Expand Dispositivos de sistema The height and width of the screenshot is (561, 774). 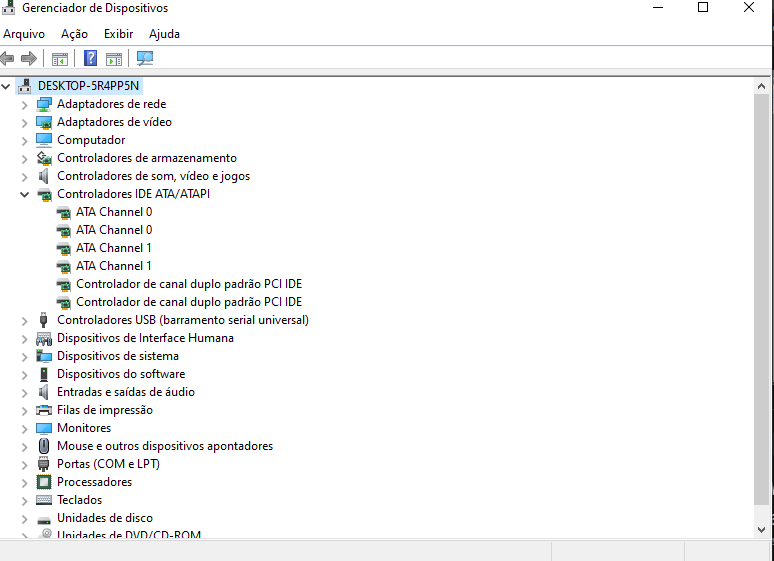25,357
